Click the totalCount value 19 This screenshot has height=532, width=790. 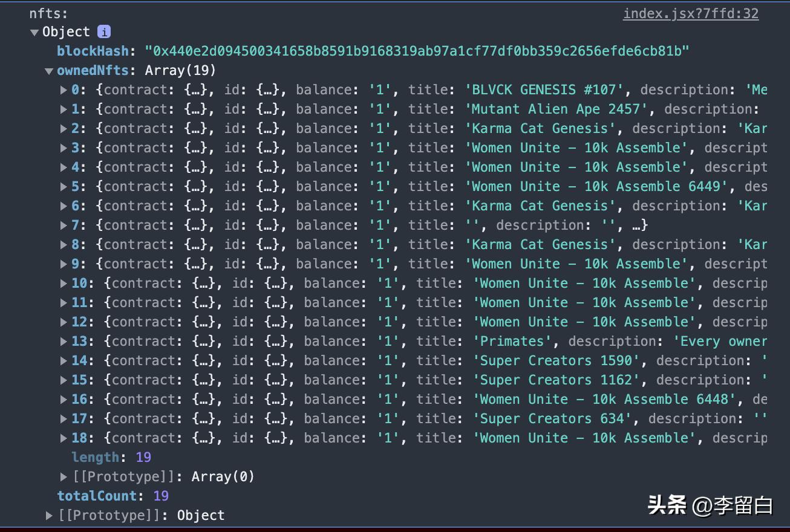(161, 496)
